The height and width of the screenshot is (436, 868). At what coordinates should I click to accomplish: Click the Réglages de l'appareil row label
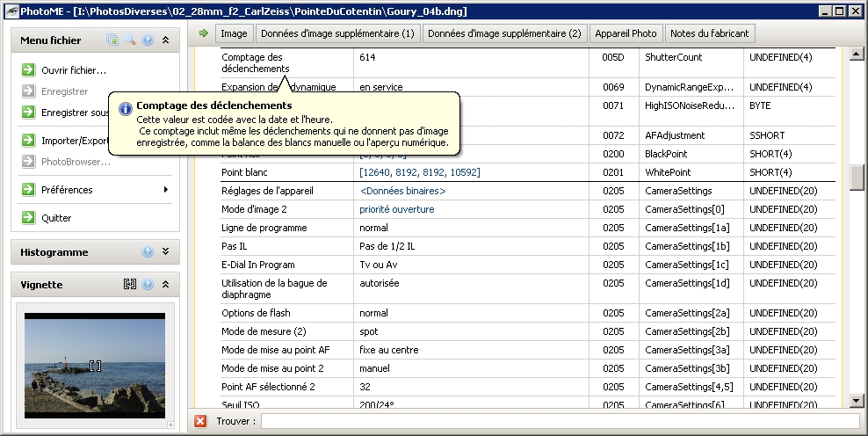[267, 191]
